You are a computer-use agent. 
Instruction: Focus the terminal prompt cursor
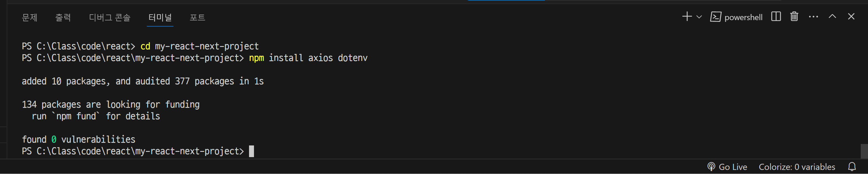tap(251, 151)
